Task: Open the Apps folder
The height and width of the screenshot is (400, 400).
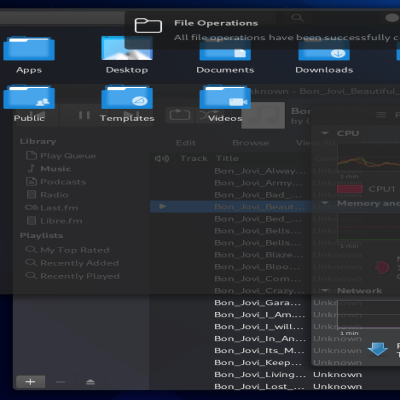Action: coord(29,55)
